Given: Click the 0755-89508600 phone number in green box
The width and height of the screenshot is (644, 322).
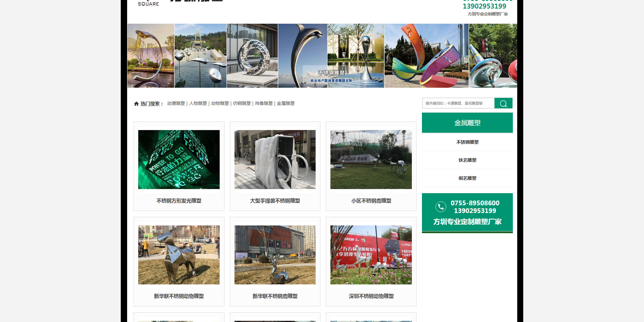Looking at the screenshot, I should tap(475, 203).
